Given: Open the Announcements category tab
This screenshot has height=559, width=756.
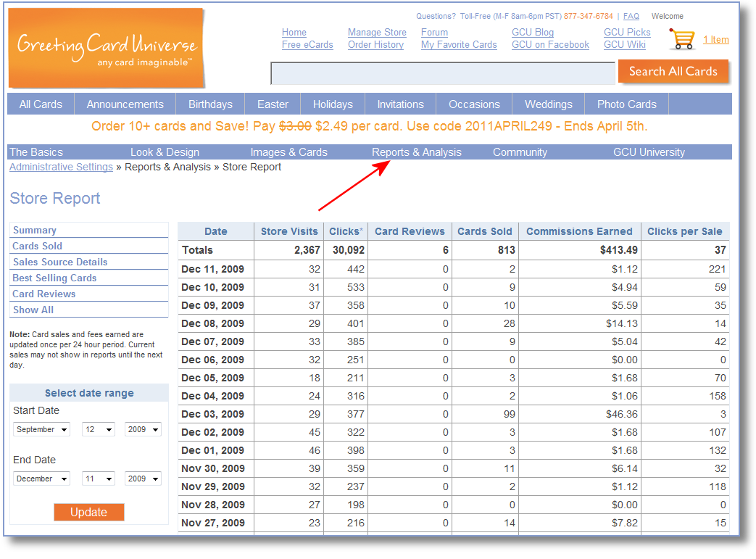Looking at the screenshot, I should click(x=125, y=104).
